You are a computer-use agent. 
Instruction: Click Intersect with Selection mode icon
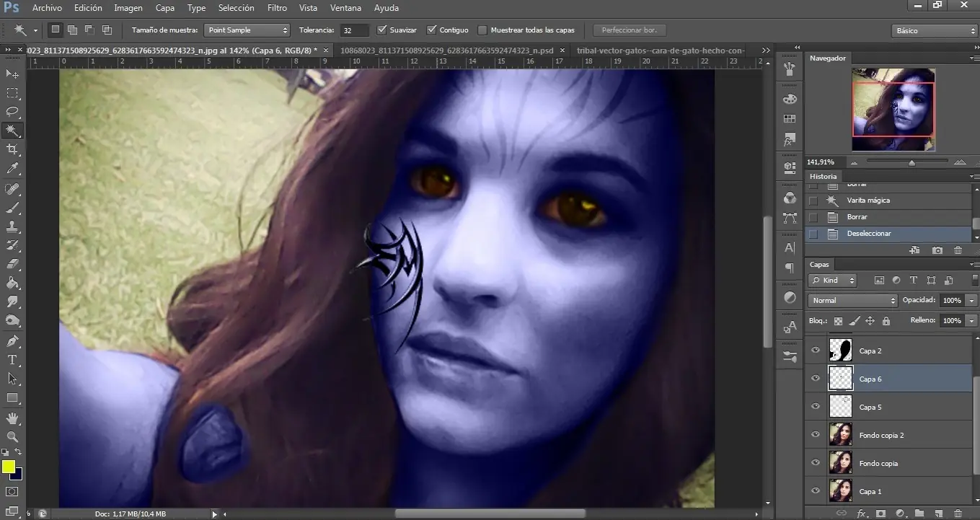107,30
